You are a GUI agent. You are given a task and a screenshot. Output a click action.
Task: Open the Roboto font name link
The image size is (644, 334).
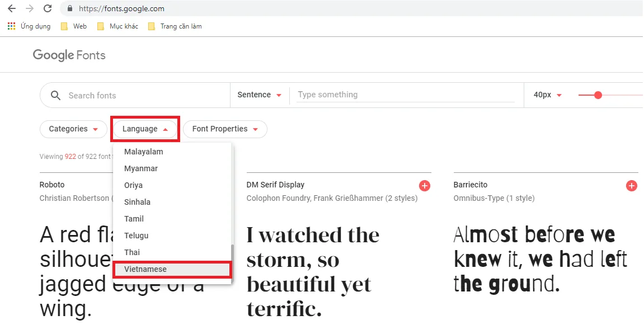tap(52, 185)
